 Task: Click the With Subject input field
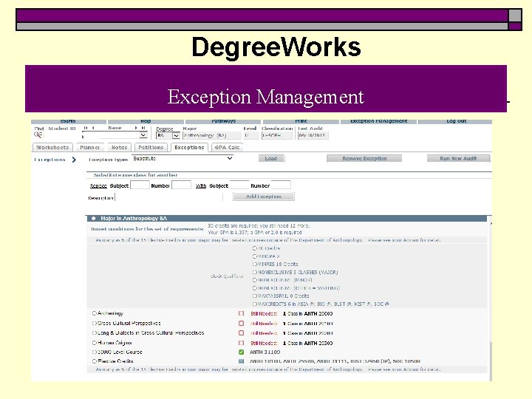coord(239,185)
